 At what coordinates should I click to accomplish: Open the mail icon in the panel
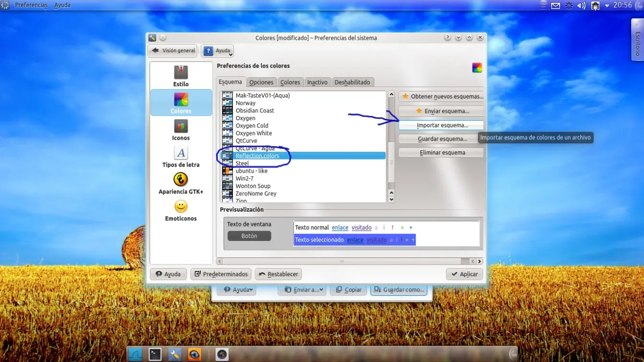555,5
